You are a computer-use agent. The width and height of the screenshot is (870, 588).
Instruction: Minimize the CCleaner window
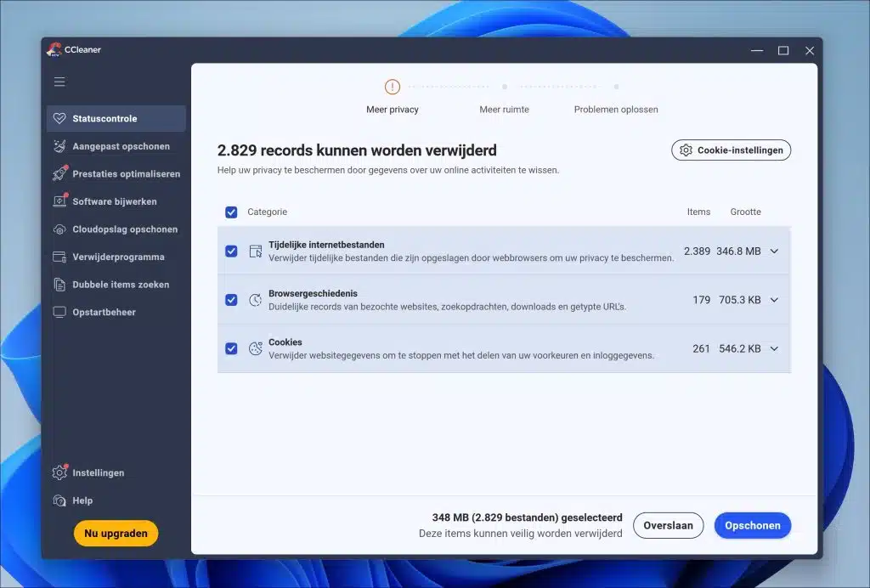pos(757,50)
